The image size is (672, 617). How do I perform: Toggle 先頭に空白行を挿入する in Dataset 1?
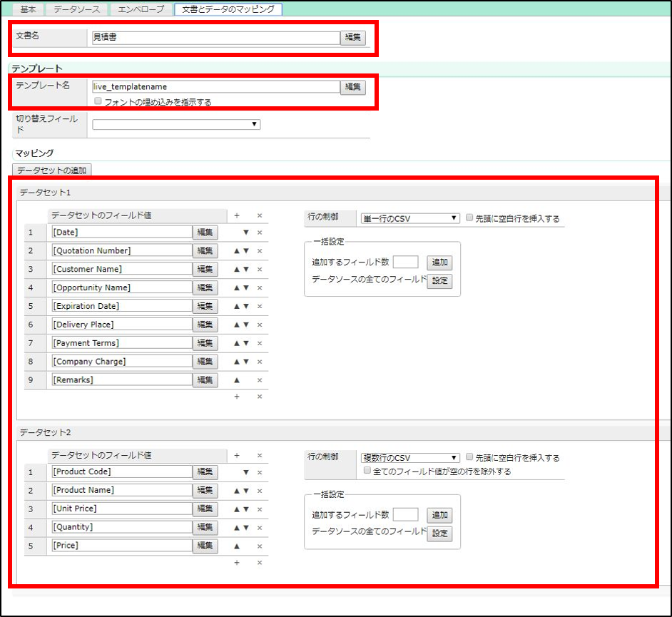[469, 218]
